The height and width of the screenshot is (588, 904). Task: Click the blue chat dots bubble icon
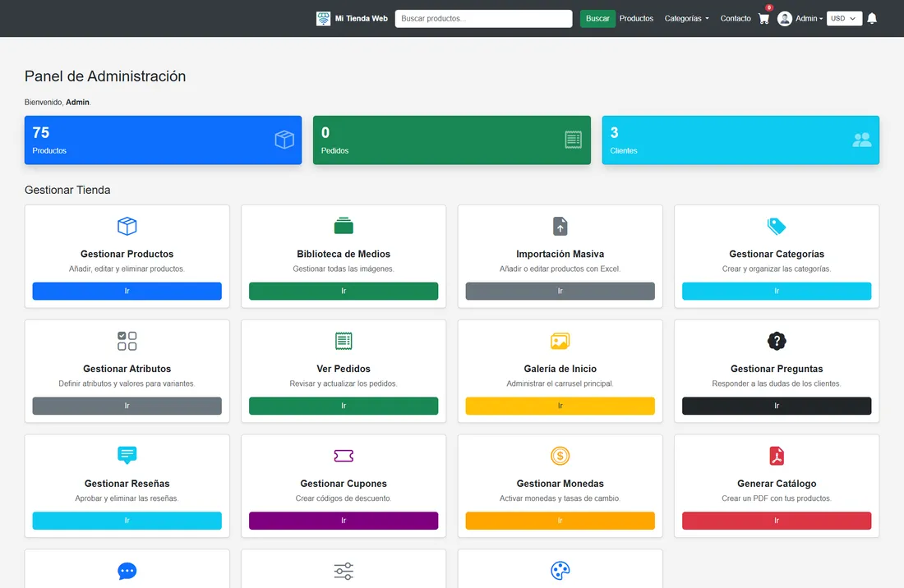click(x=127, y=571)
